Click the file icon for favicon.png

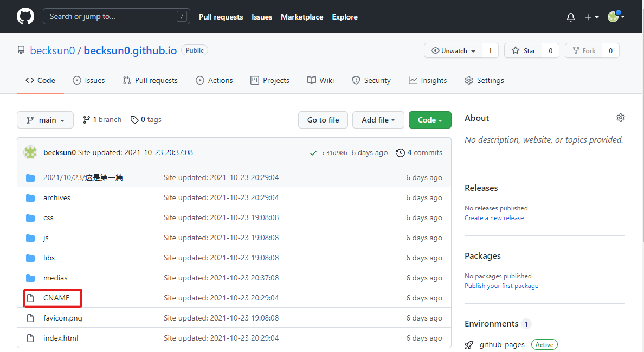tap(30, 318)
